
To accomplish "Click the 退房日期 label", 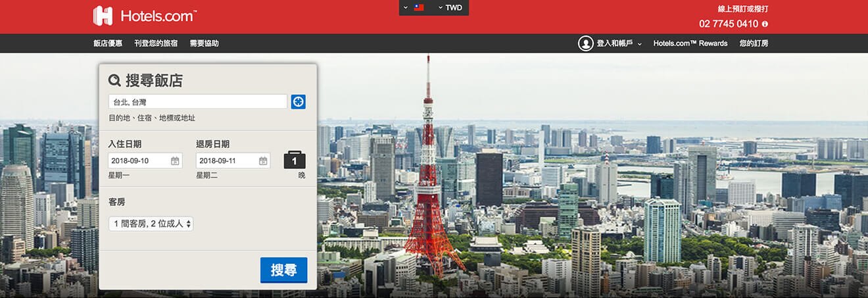I will (x=212, y=144).
